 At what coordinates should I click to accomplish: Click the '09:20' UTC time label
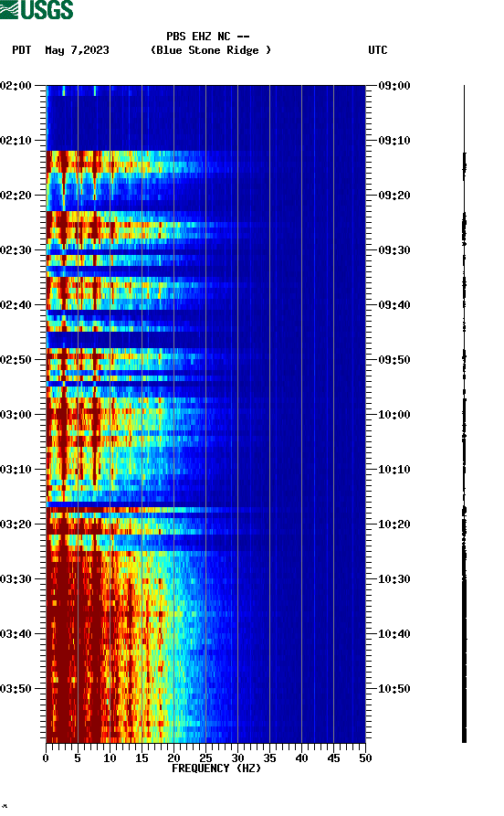pos(394,196)
